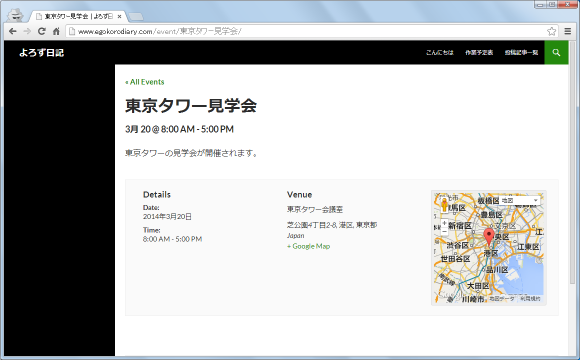
Task: Focus the browser address bar
Action: point(307,31)
